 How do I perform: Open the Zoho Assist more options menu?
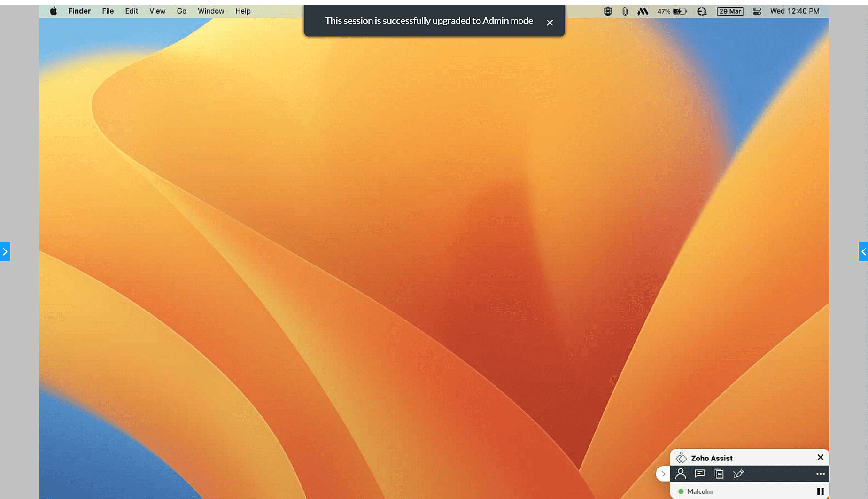pyautogui.click(x=821, y=474)
